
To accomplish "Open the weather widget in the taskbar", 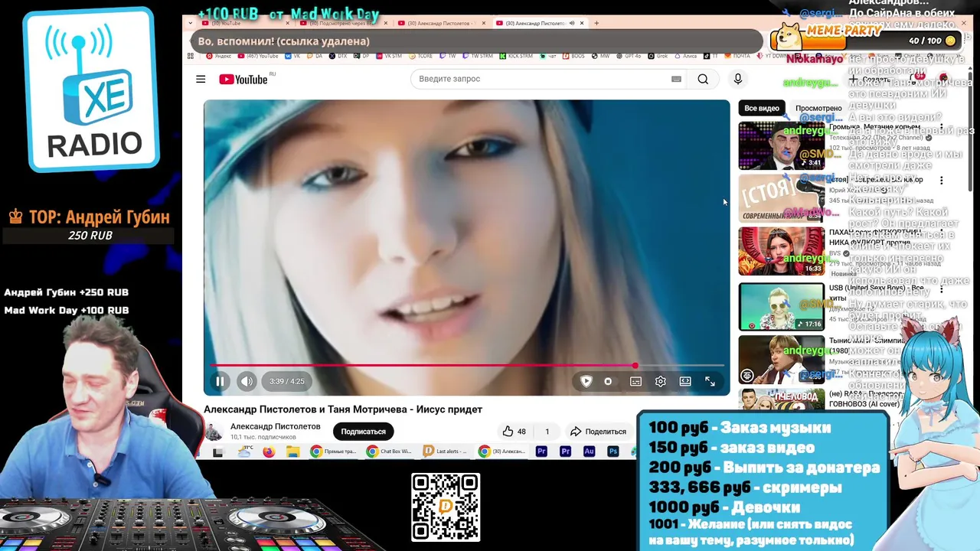I will pyautogui.click(x=245, y=452).
